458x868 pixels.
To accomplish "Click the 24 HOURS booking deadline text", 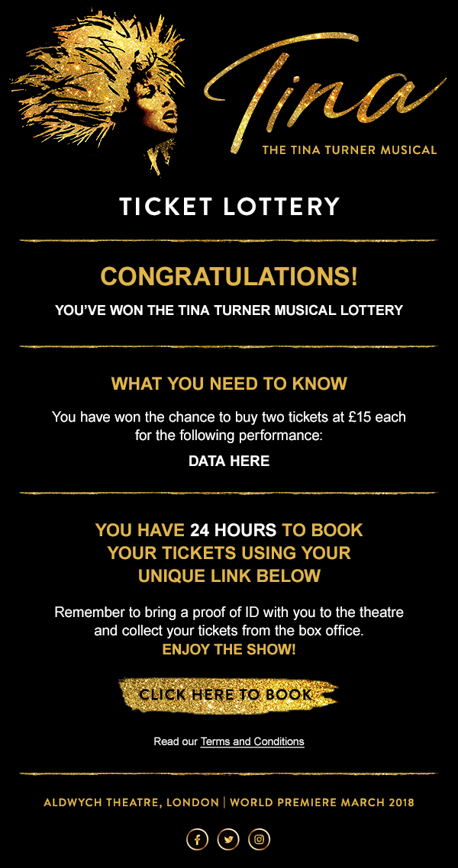I will click(233, 529).
